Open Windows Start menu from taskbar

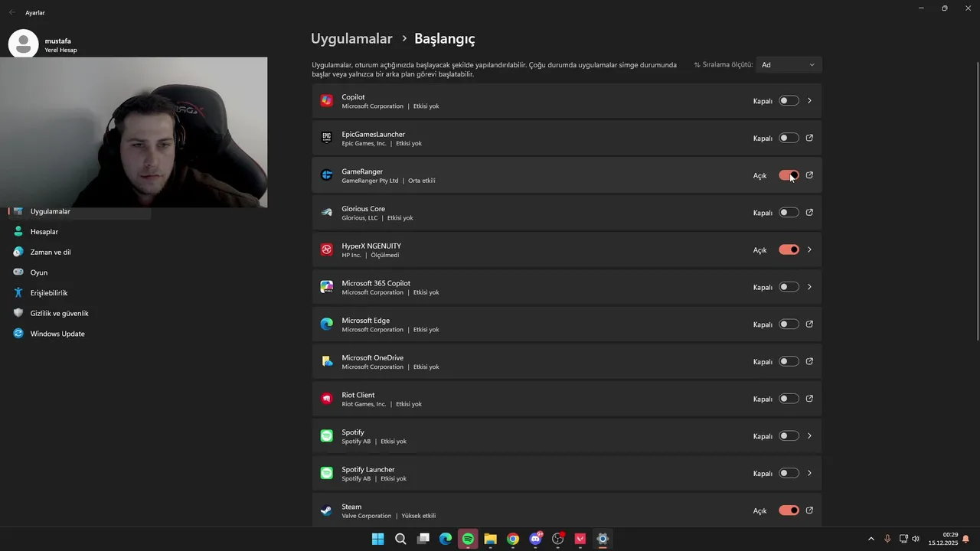tap(377, 539)
